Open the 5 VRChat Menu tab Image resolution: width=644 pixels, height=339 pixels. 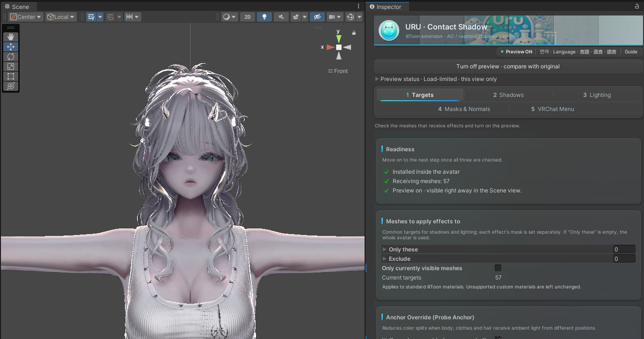tap(552, 109)
